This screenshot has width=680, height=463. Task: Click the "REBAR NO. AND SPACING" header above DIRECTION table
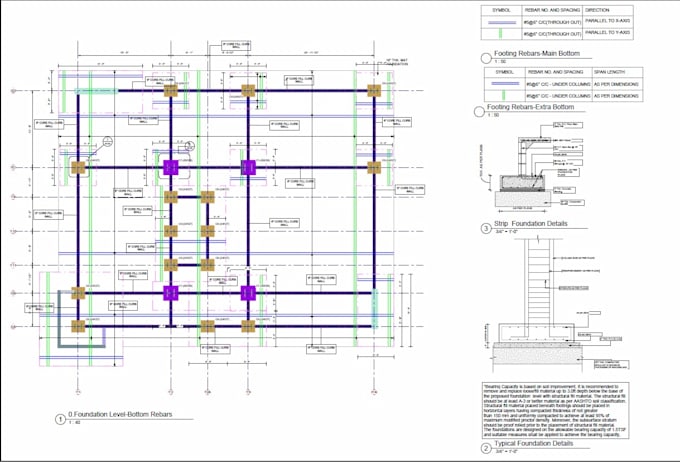552,10
